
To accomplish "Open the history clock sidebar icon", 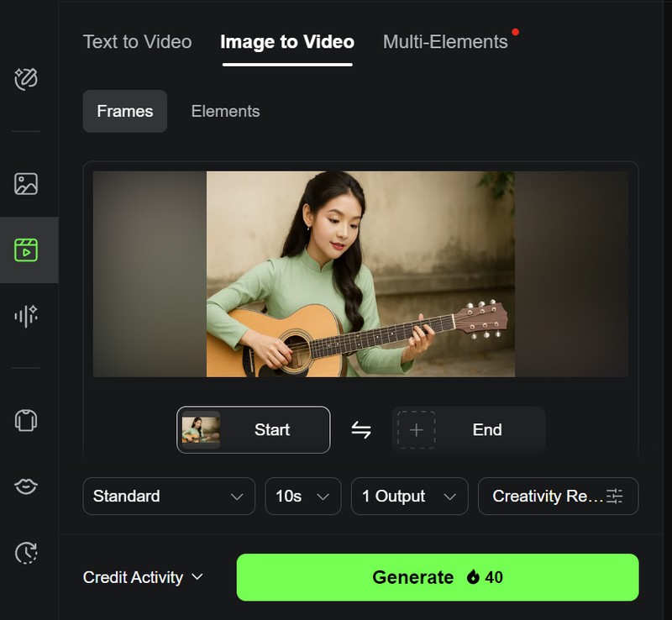I will 26,552.
